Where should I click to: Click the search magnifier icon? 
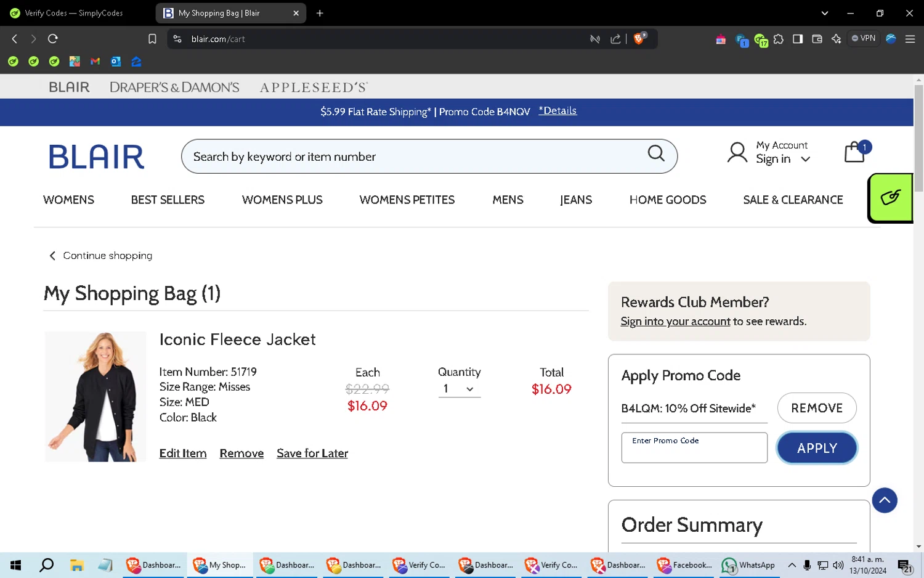pyautogui.click(x=656, y=153)
